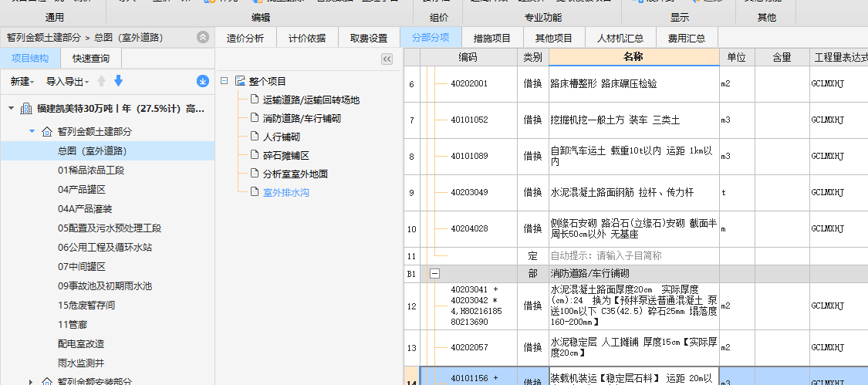Click the page icon beside 运输道路/运输回转场地

click(x=254, y=100)
